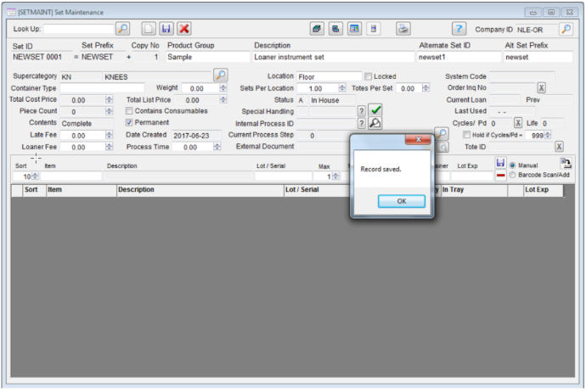Screen dimensions: 586x392
Task: Click the red minus remove line icon
Action: [501, 174]
